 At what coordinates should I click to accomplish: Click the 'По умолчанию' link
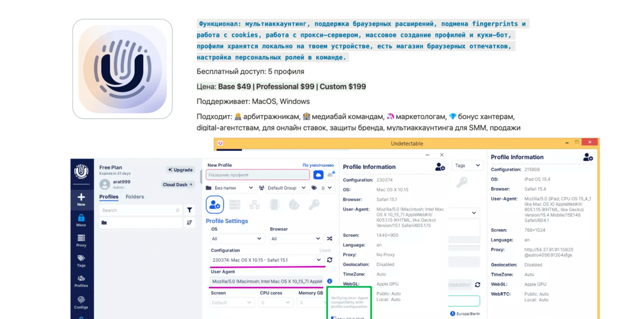(318, 165)
